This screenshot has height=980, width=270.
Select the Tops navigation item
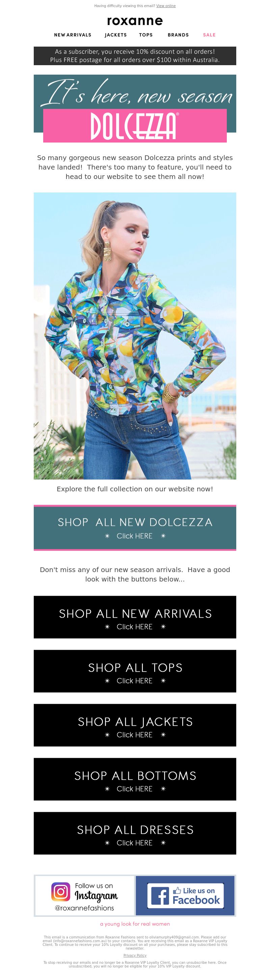pos(146,35)
